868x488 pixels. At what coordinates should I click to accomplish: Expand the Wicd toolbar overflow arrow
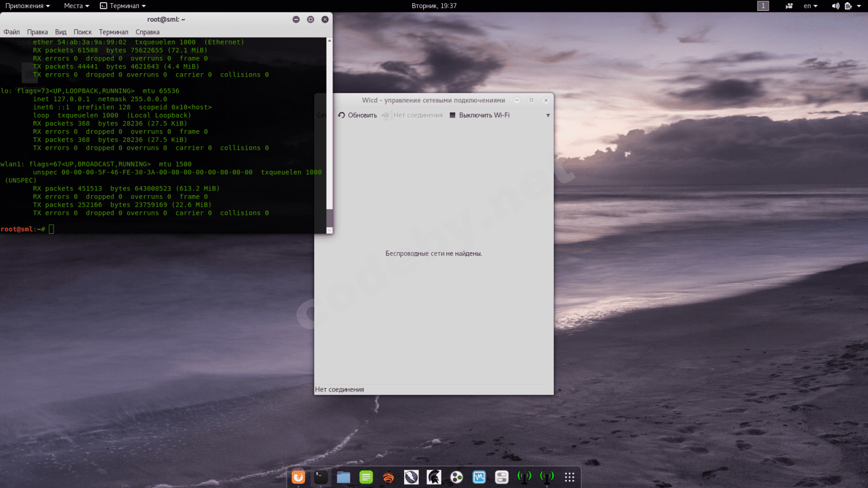[548, 115]
